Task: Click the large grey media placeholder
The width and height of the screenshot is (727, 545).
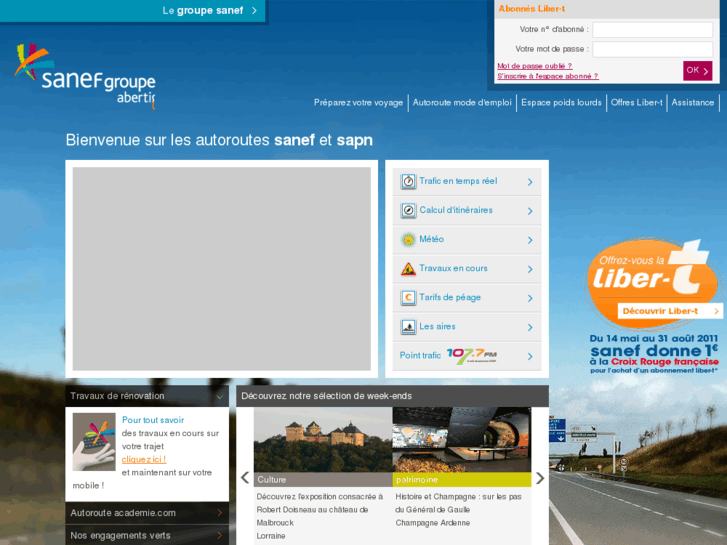Action: click(222, 269)
